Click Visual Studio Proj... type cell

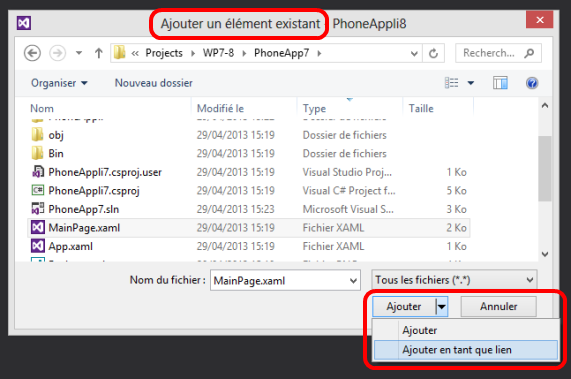(347, 172)
